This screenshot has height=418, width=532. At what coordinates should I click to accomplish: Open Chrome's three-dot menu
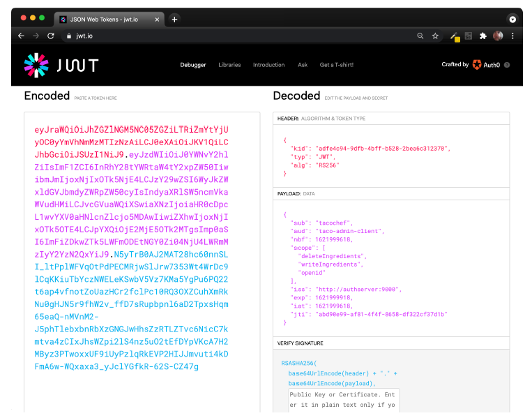pos(513,36)
